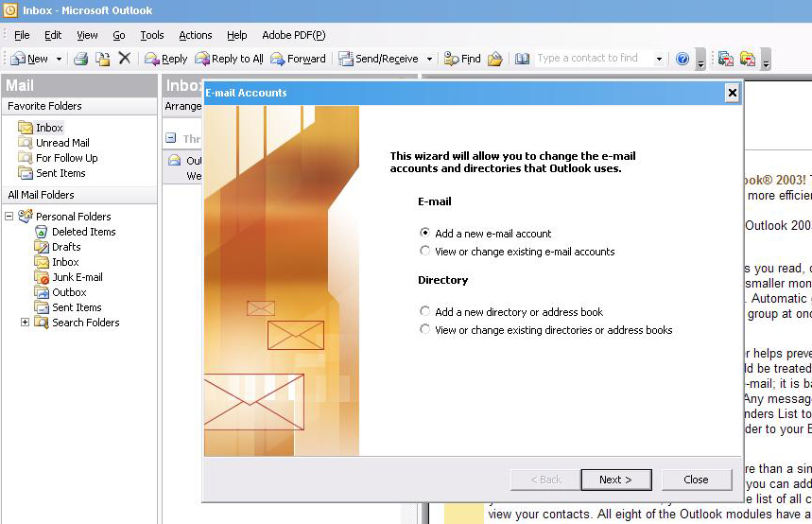Click the Move to Folder icon
812x524 pixels.
(102, 59)
